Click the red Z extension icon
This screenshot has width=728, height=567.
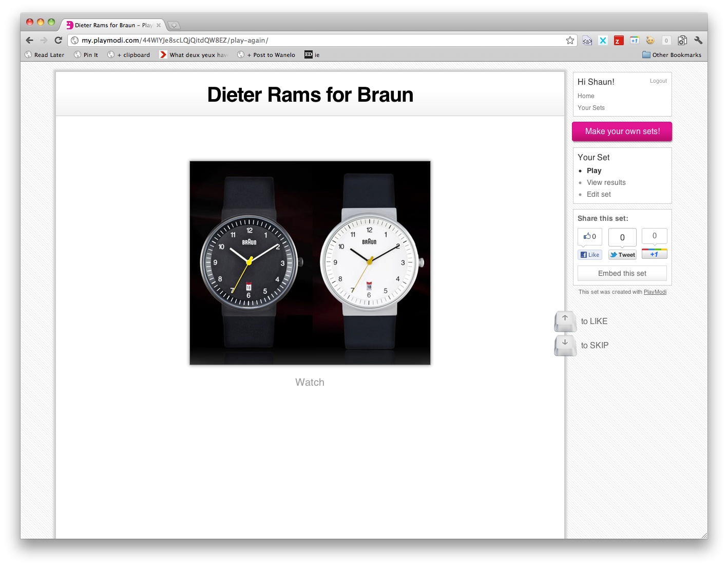(619, 40)
